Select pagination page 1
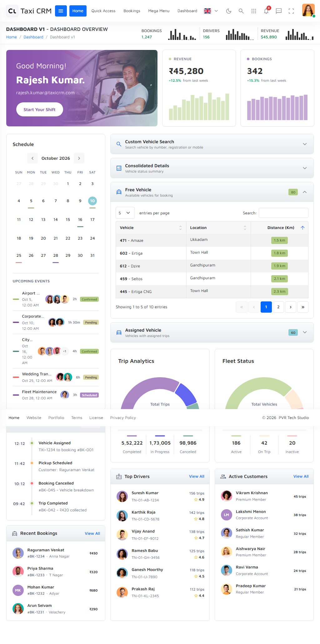Image resolution: width=320 pixels, height=644 pixels. click(266, 307)
